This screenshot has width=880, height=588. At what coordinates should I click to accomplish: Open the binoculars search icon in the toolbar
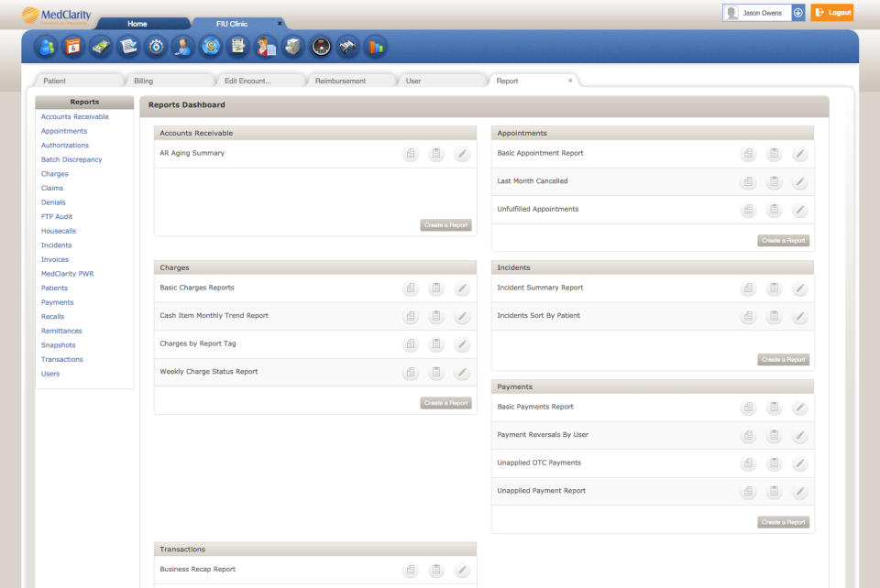click(x=348, y=46)
